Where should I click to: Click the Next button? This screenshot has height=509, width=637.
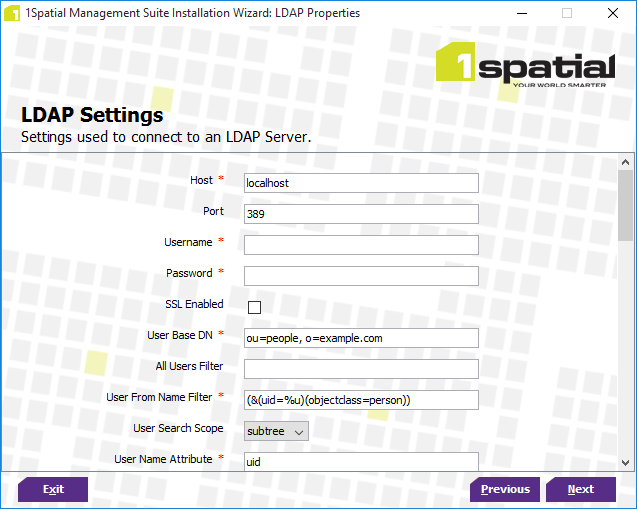(580, 490)
